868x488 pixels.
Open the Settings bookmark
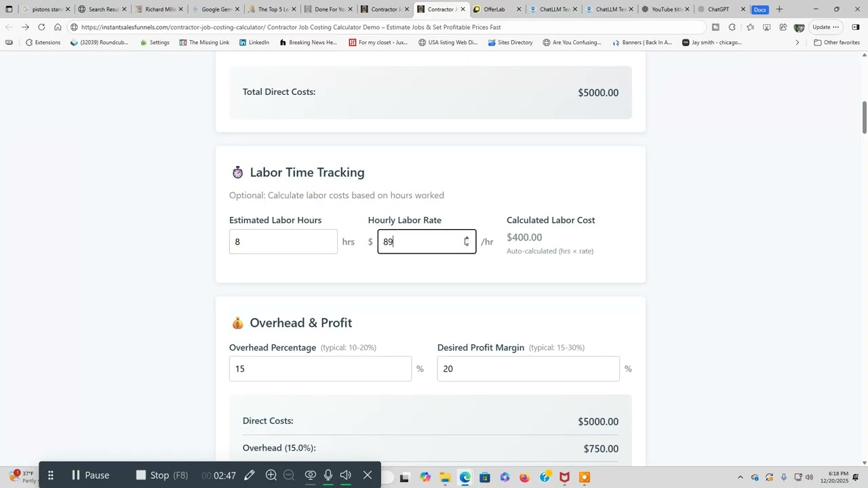tap(155, 42)
